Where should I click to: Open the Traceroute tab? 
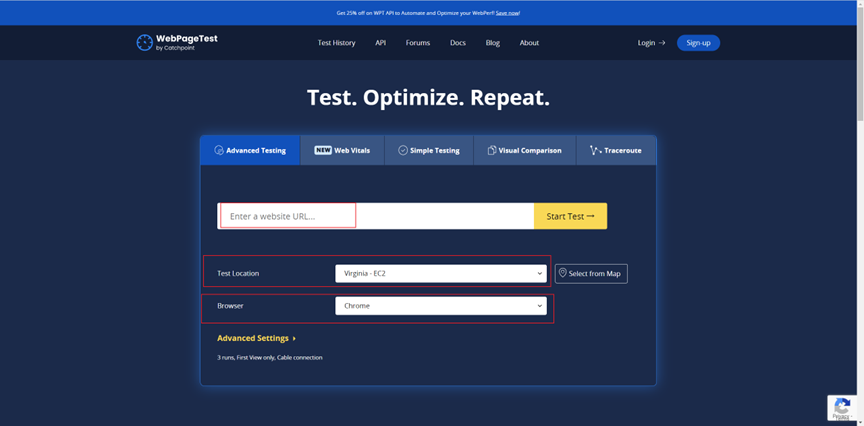click(616, 150)
